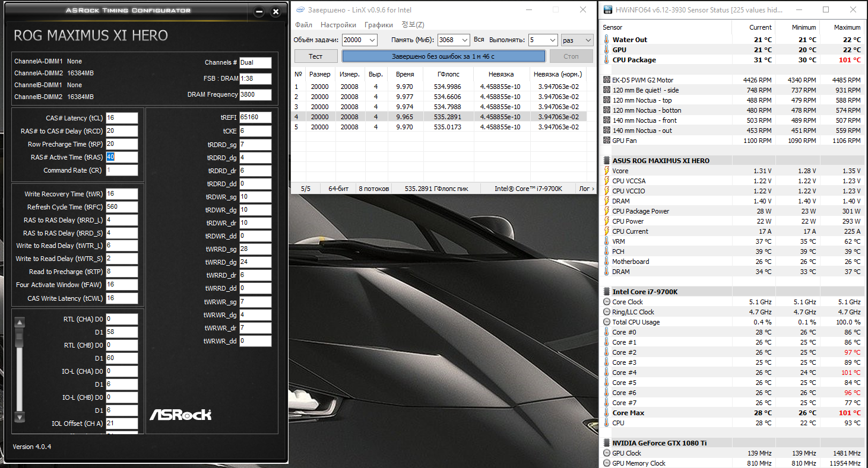Image resolution: width=868 pixels, height=468 pixels.
Task: Click the LinX application icon in title bar
Action: pyautogui.click(x=301, y=10)
